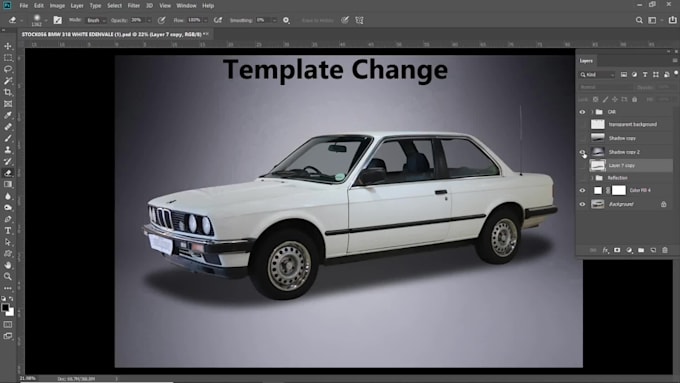This screenshot has height=383, width=680.
Task: Show the Reflection group
Action: pos(582,178)
